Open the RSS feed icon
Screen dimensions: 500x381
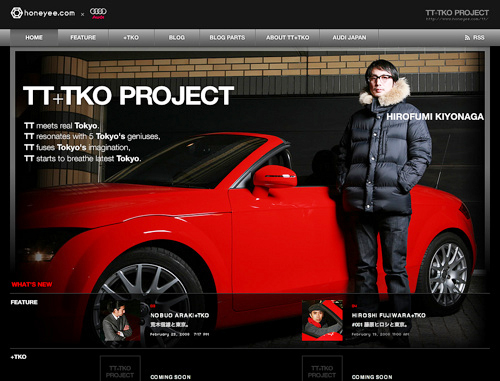467,38
